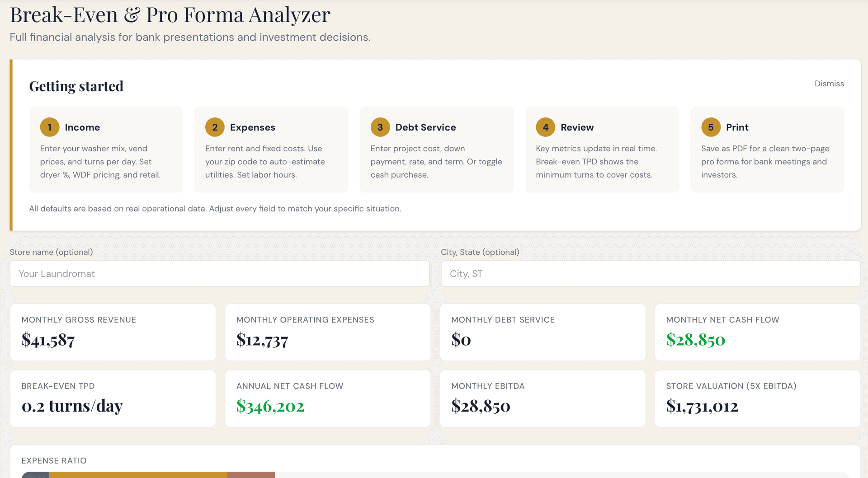
Task: Click inside the Store name input field
Action: pyautogui.click(x=219, y=273)
